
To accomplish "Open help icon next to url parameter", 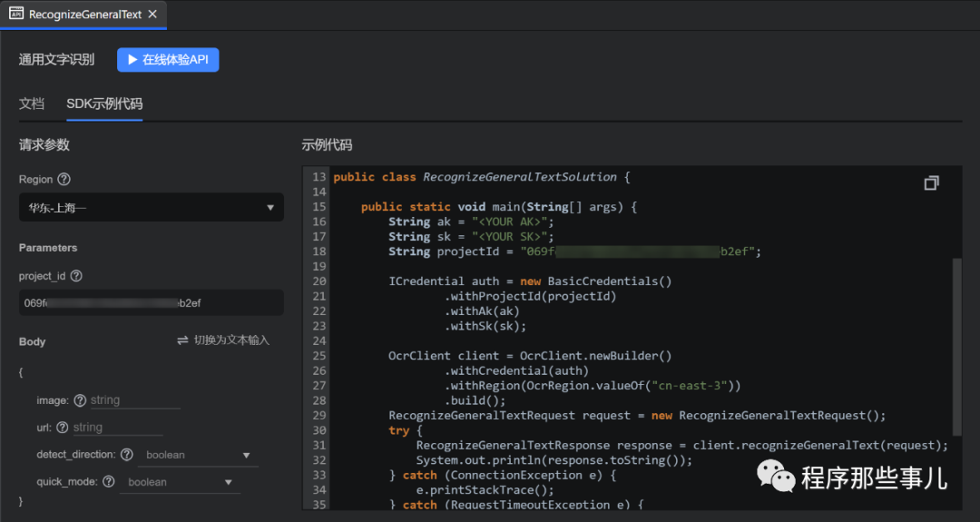I will [62, 428].
